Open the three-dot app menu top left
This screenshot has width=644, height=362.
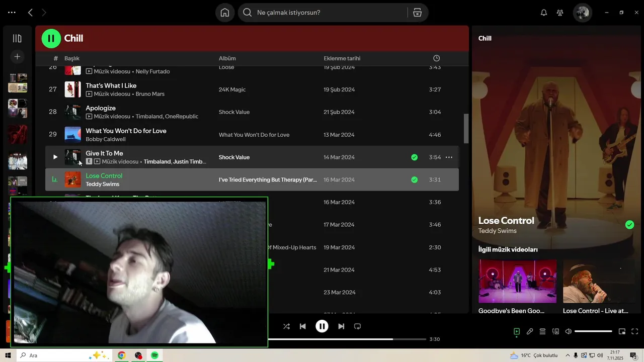pos(12,13)
